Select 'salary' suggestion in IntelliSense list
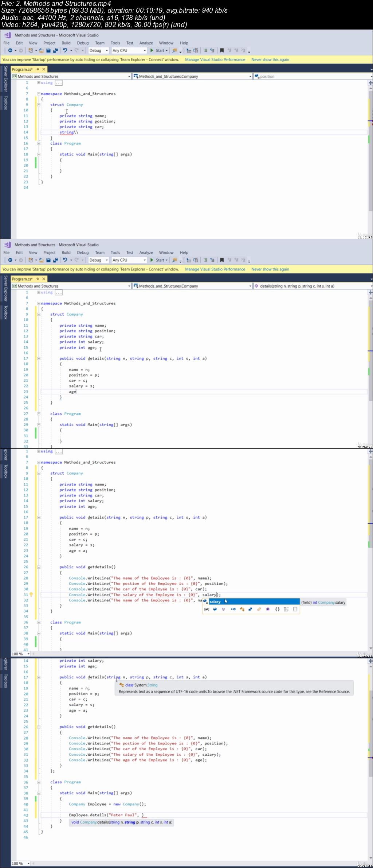Screen dimensions: 373x868 point(251,602)
